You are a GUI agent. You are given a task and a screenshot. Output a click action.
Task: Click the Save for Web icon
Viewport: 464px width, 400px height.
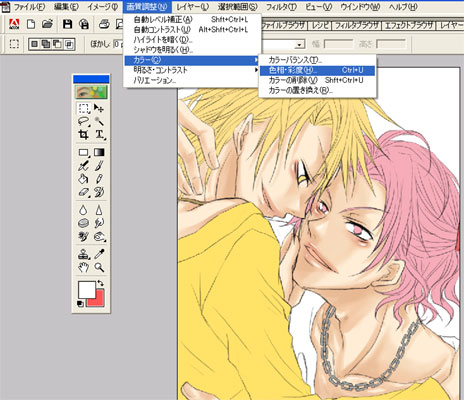(84, 24)
